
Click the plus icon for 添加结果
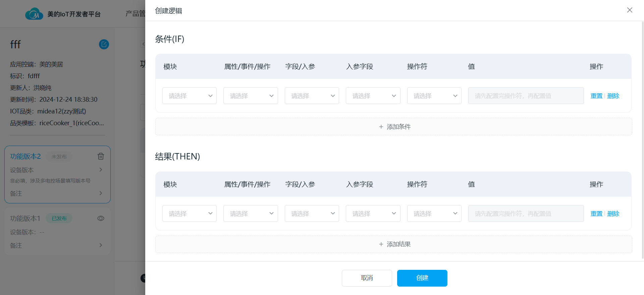(381, 244)
